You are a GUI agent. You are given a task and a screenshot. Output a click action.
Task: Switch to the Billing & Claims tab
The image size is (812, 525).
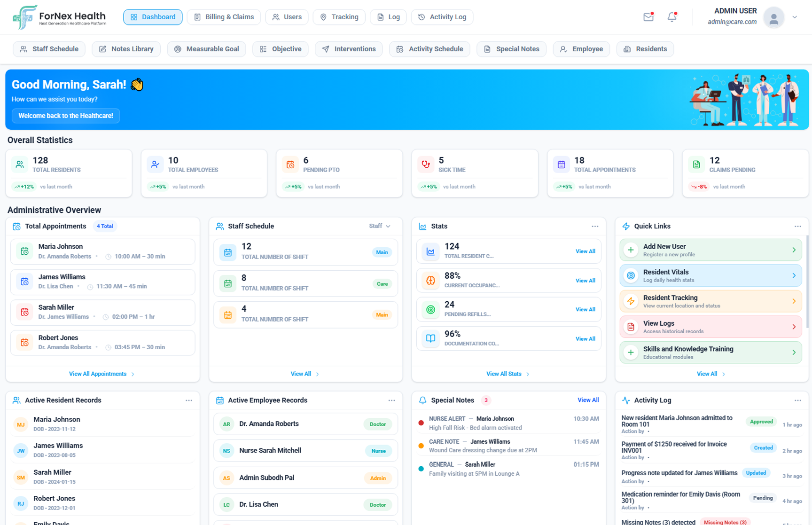224,17
